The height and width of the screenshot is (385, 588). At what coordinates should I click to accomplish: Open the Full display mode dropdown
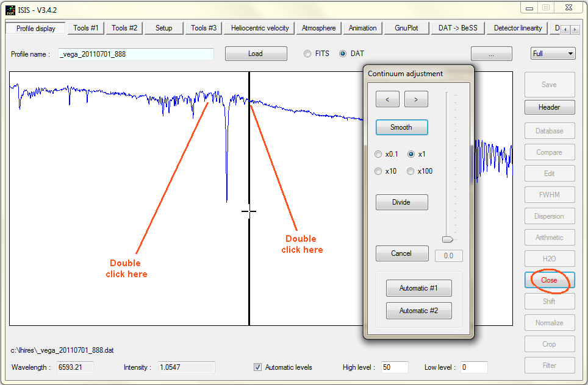553,54
